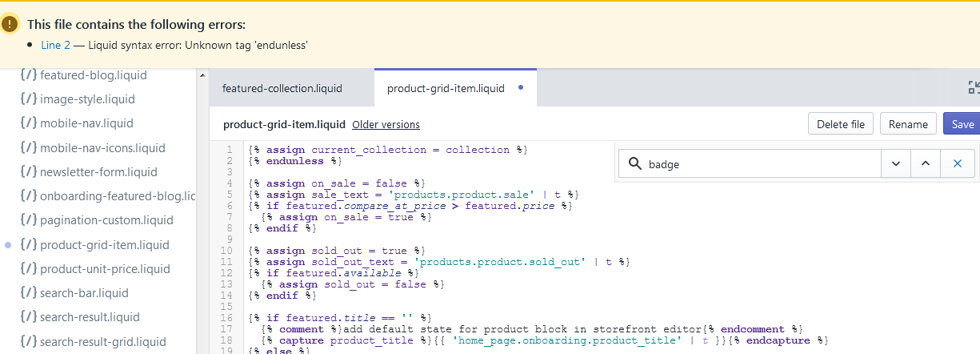Click the unsaved dot on product-grid-item tab
The height and width of the screenshot is (354, 980).
point(521,87)
